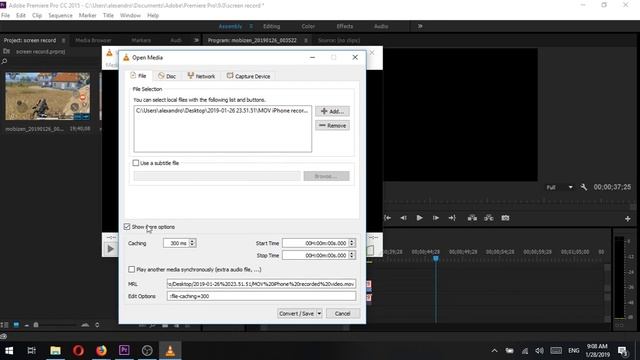640x360 pixels.
Task: Click the MRL input field
Action: [x=261, y=284]
